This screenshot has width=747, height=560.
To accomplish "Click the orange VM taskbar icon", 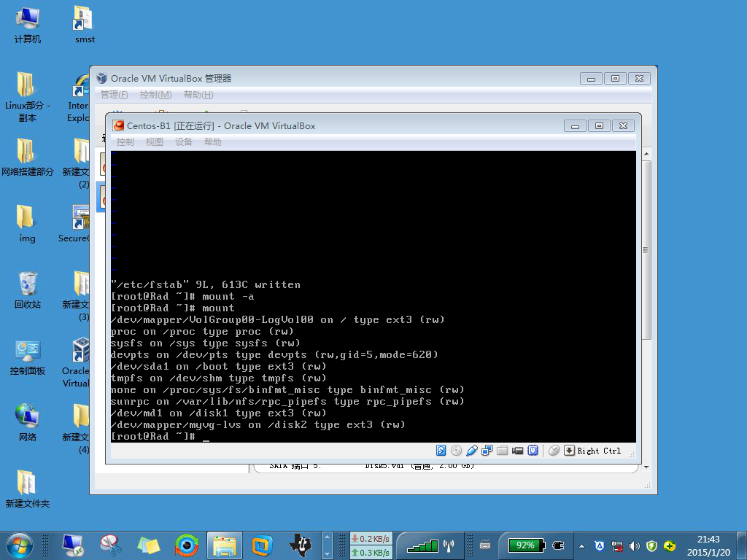I will (x=262, y=545).
